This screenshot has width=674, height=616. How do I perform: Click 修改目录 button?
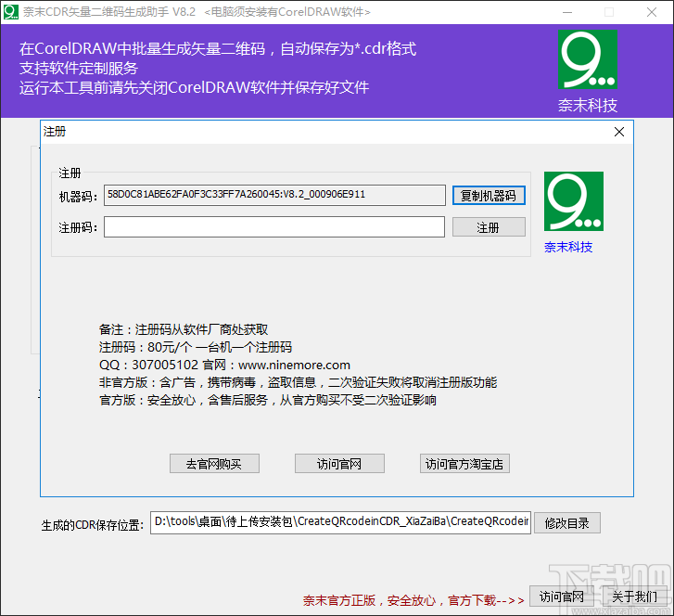click(x=567, y=523)
